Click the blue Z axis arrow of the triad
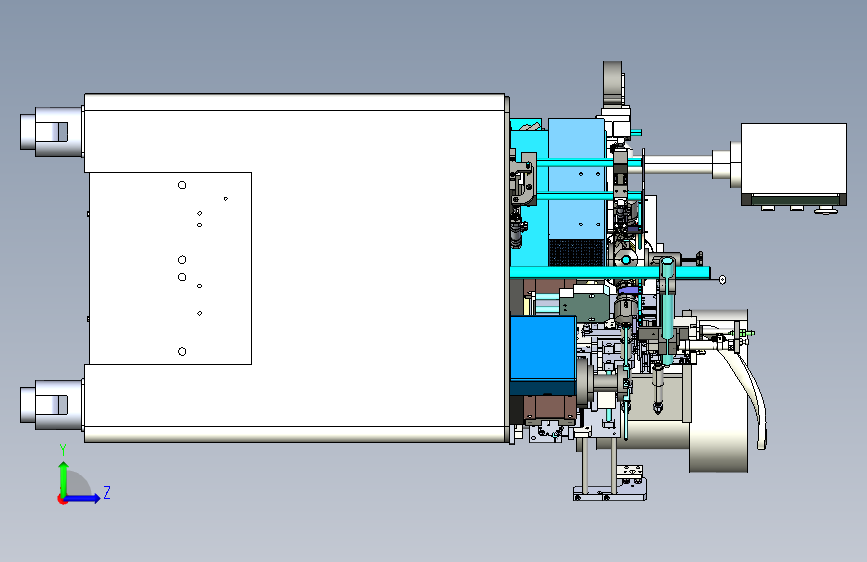The height and width of the screenshot is (562, 867). pos(83,498)
